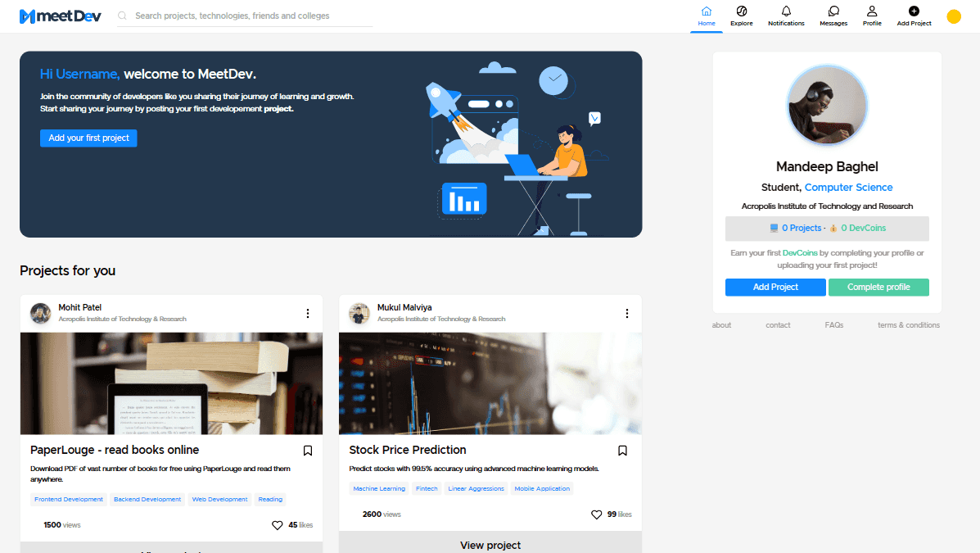The height and width of the screenshot is (553, 980).
Task: Click the green Complete profile button
Action: [878, 288]
